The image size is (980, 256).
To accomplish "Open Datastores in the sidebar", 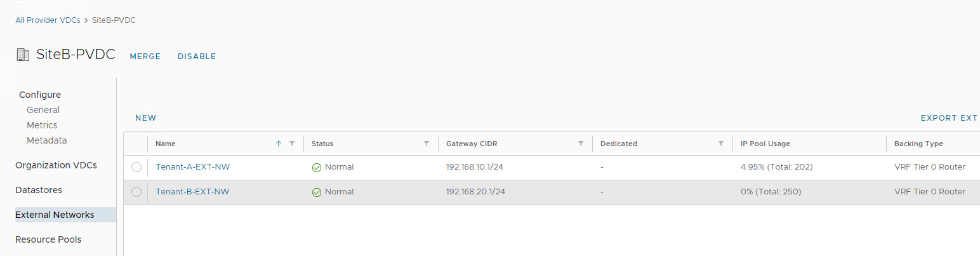I will point(39,190).
